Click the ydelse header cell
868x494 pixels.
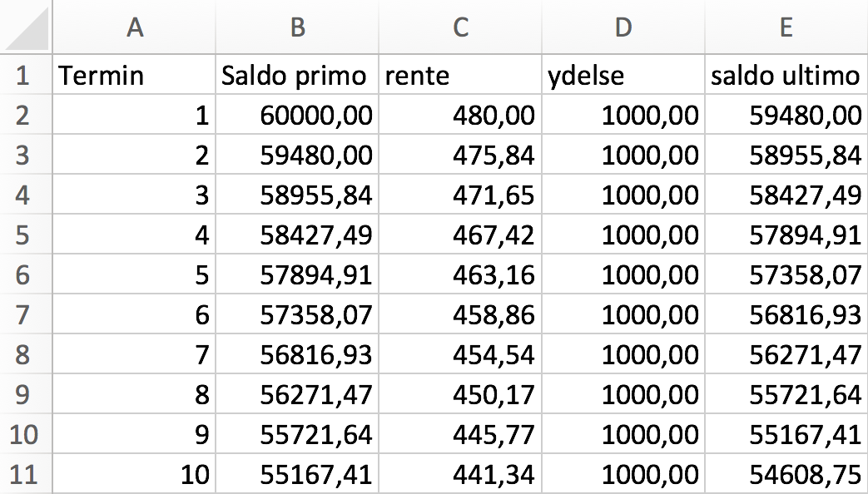(x=622, y=74)
